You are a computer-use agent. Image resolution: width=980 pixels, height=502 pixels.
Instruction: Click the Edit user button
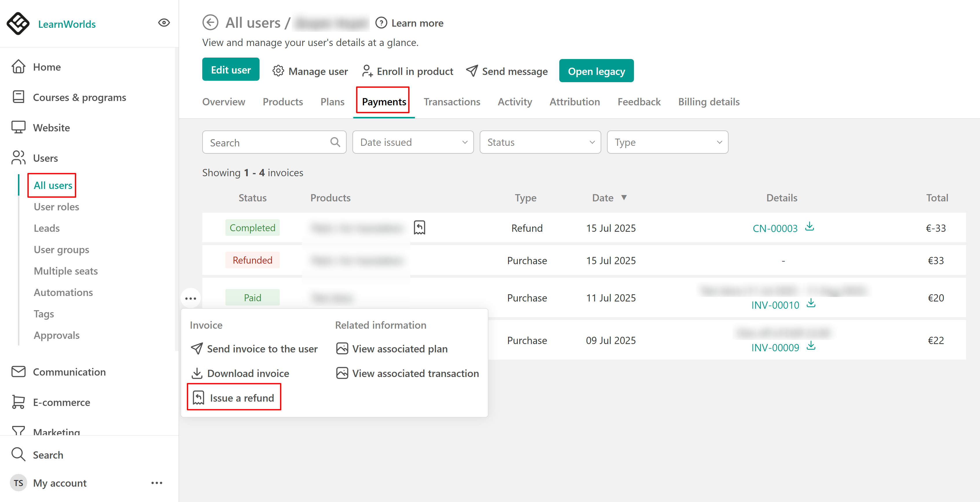[x=231, y=70]
